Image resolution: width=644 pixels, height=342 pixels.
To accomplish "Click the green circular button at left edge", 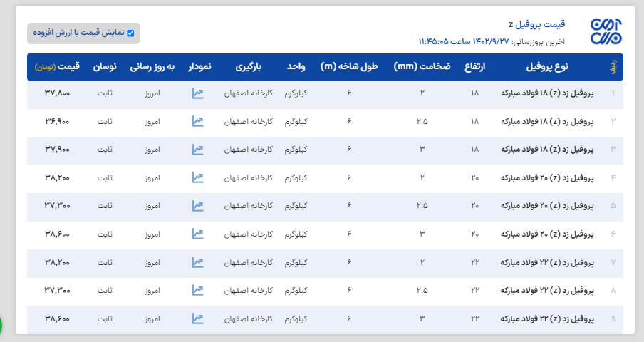I will 1,326.
